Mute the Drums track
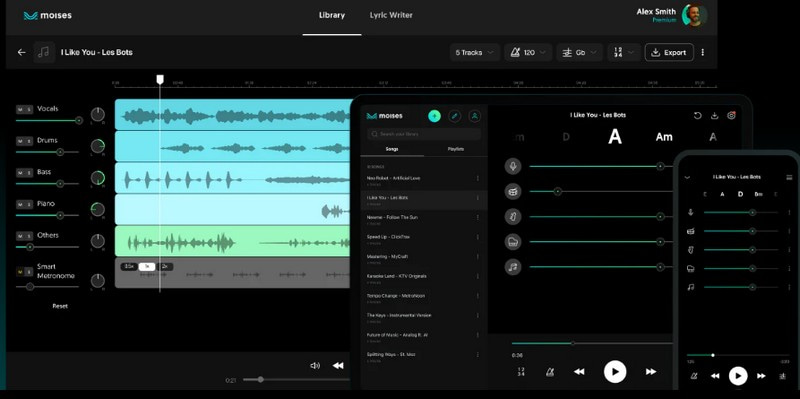 pyautogui.click(x=20, y=141)
